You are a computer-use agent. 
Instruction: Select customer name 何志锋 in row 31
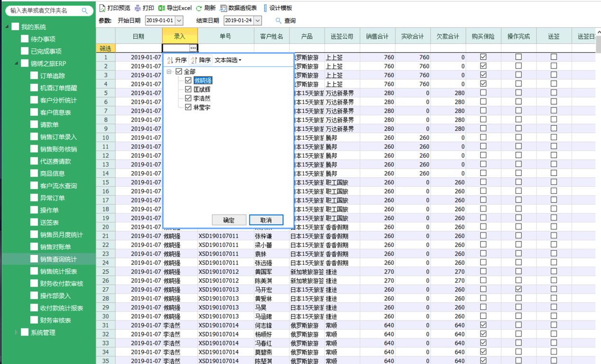pyautogui.click(x=264, y=325)
